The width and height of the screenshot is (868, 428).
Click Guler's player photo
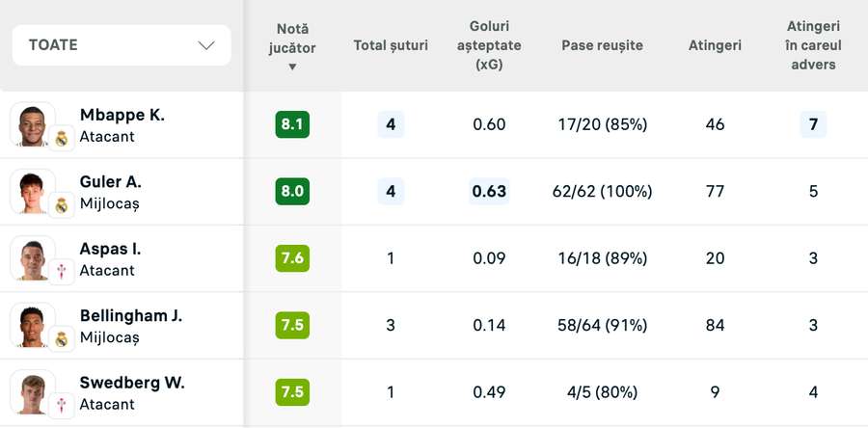pos(32,191)
